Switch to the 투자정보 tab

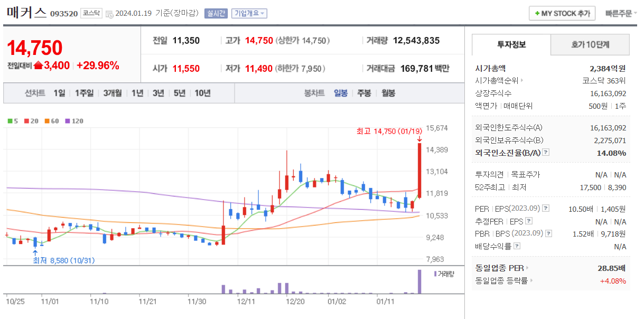point(511,44)
